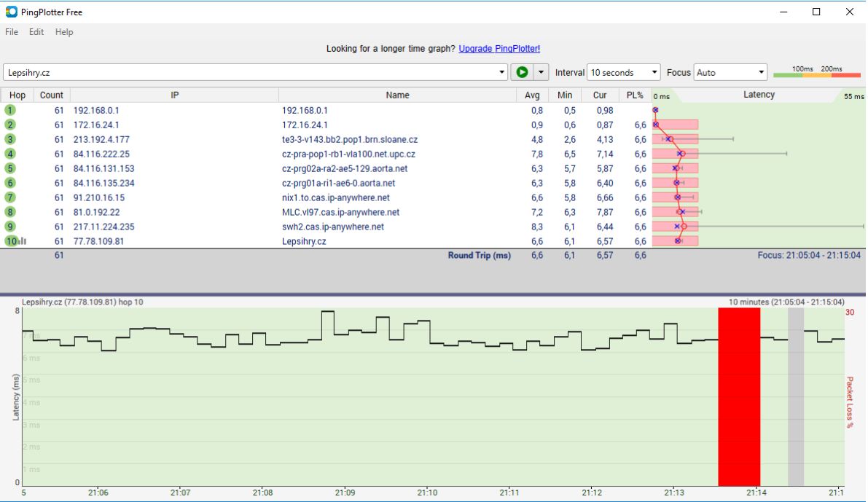Select IP address 91.210.16.15

click(x=99, y=197)
